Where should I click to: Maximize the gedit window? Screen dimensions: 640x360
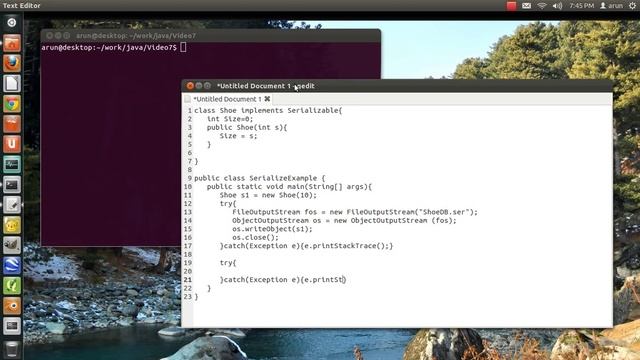tap(207, 86)
